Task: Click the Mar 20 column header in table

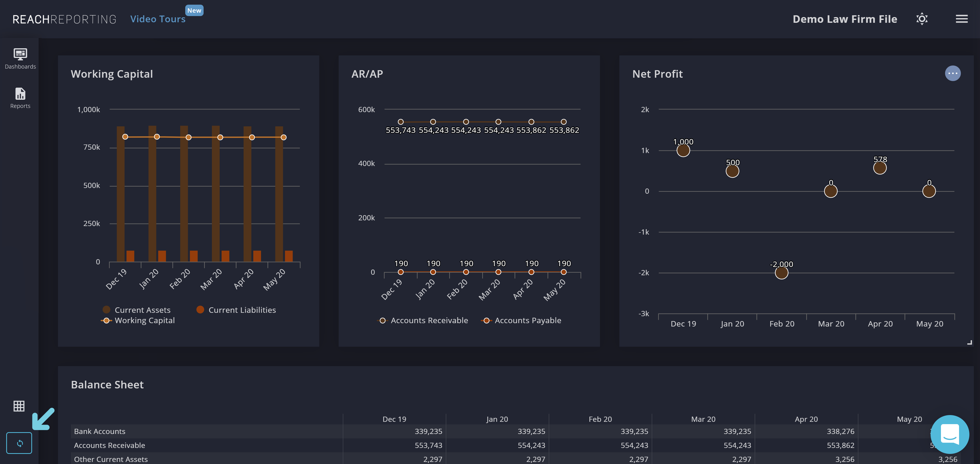Action: pos(703,419)
